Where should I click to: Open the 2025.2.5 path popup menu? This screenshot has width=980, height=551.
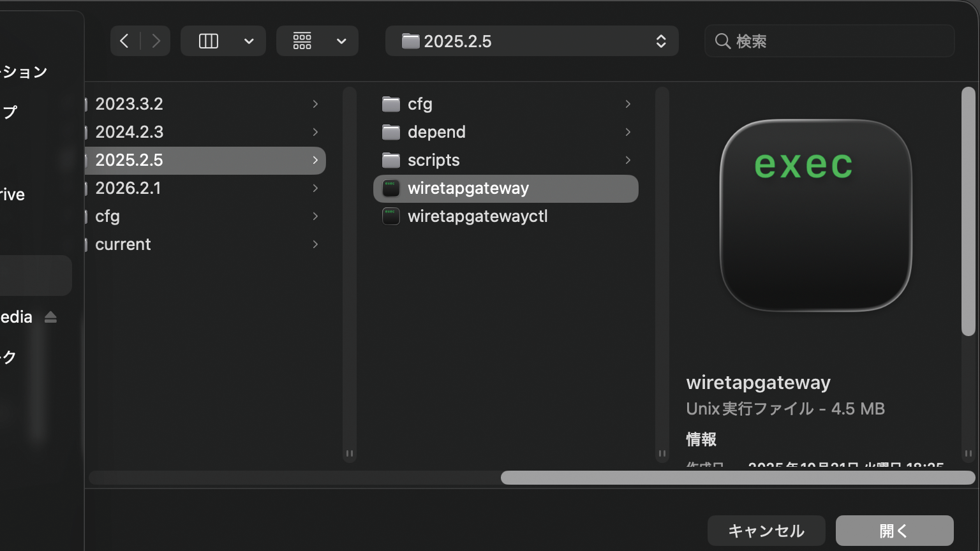click(531, 41)
